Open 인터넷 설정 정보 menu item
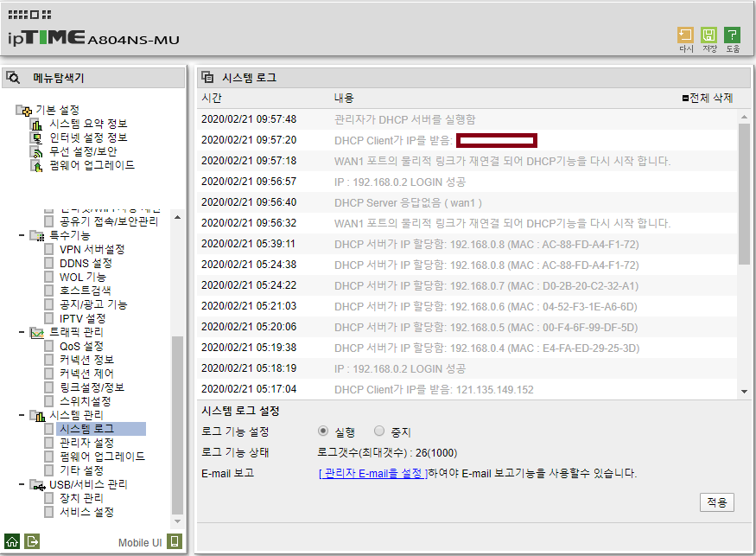 88,138
